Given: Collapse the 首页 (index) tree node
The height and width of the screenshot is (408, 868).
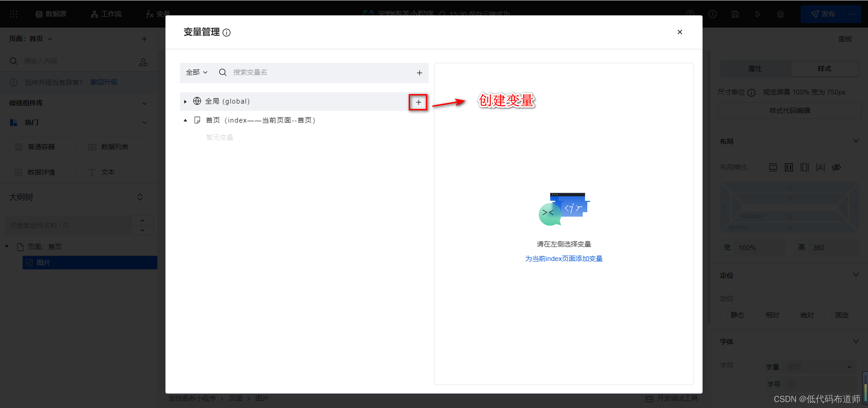Looking at the screenshot, I should [185, 120].
